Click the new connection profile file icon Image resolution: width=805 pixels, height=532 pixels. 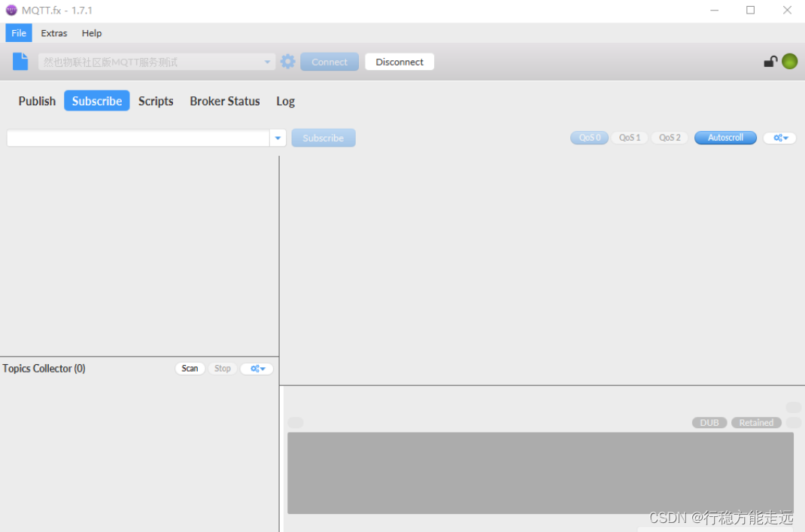point(20,62)
